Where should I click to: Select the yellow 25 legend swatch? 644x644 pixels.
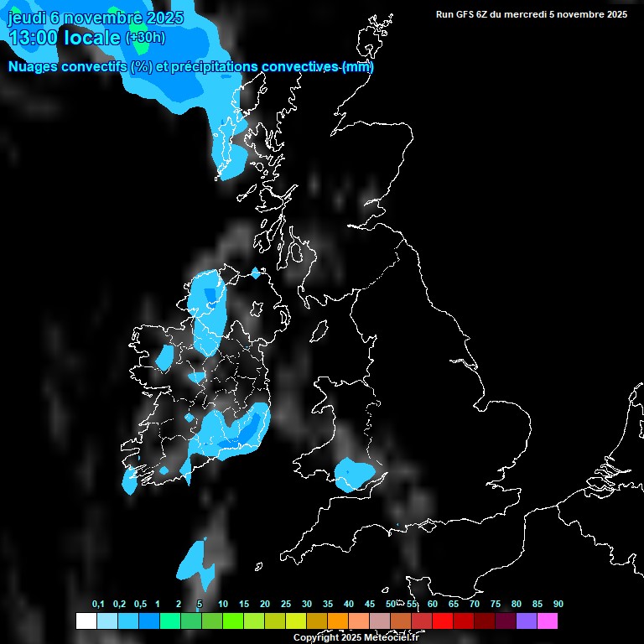pyautogui.click(x=296, y=621)
